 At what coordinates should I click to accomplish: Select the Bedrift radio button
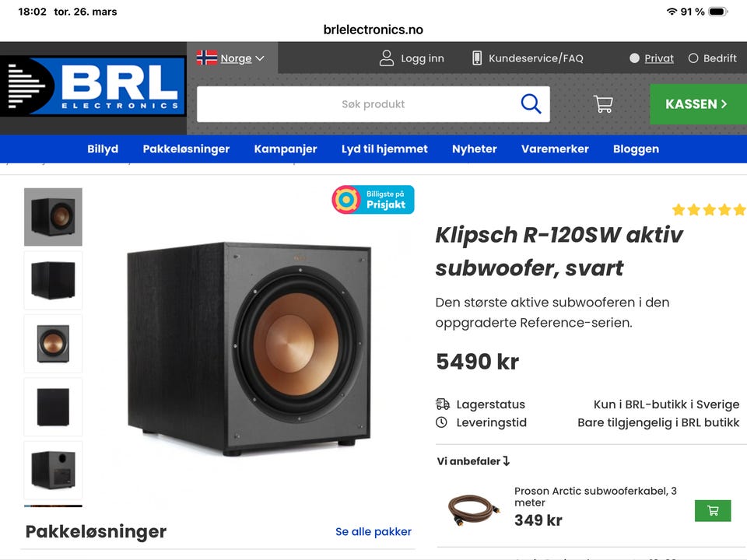click(x=693, y=58)
